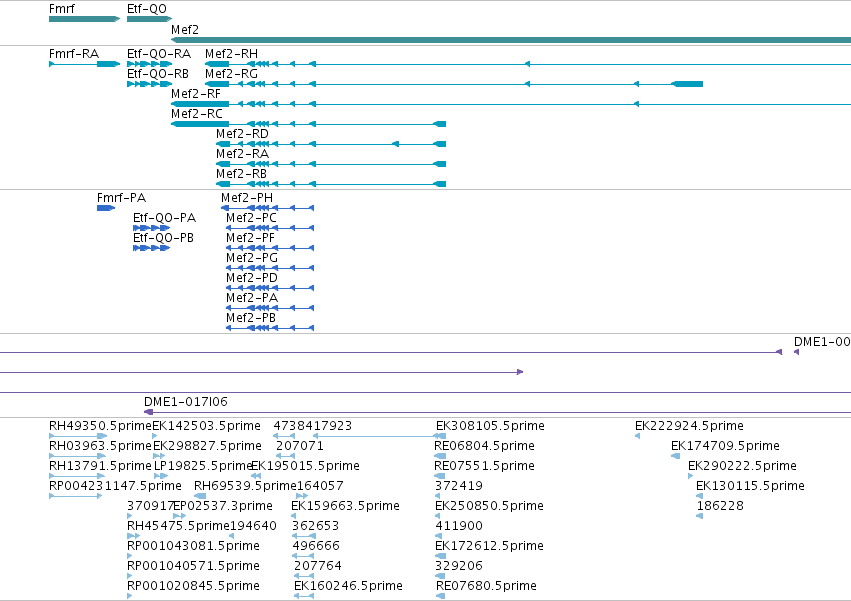This screenshot has height=601, width=851.
Task: Select the EK159663.5prime EST label
Action: pyautogui.click(x=345, y=507)
